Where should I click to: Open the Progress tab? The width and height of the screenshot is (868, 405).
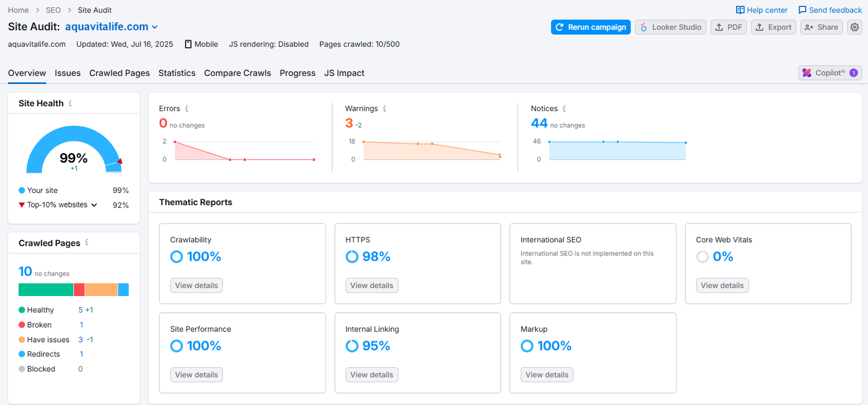297,73
